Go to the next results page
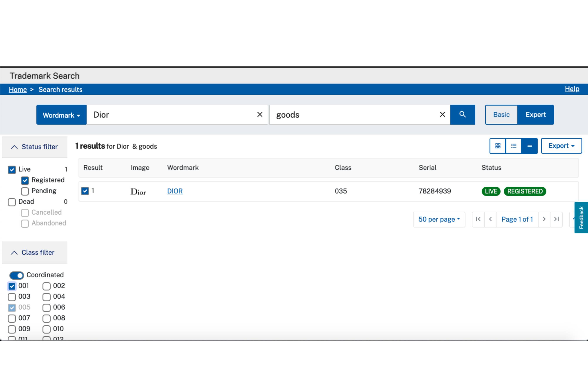Image resolution: width=588 pixels, height=392 pixels. tap(544, 219)
